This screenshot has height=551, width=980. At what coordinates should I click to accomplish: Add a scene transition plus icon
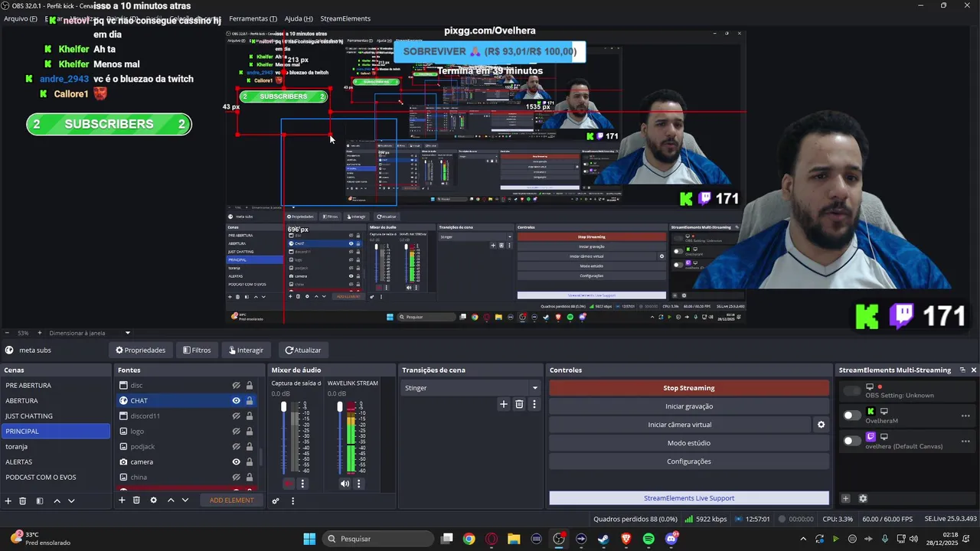coord(503,404)
